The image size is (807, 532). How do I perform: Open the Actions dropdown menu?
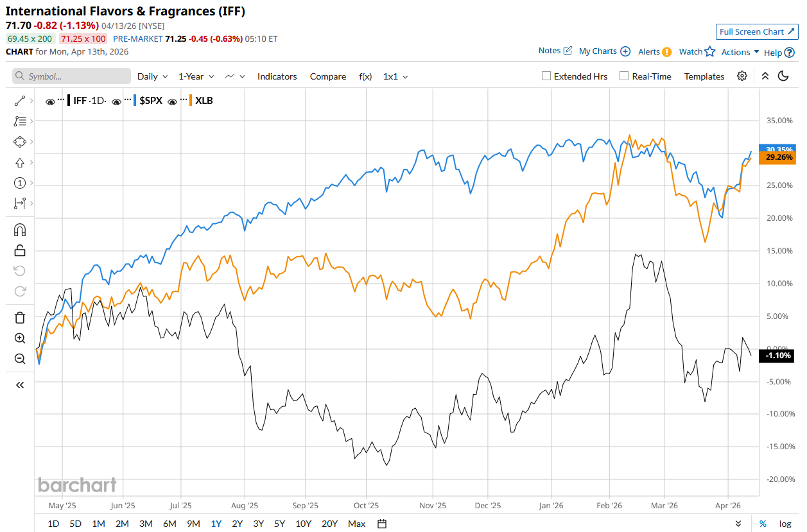click(740, 52)
